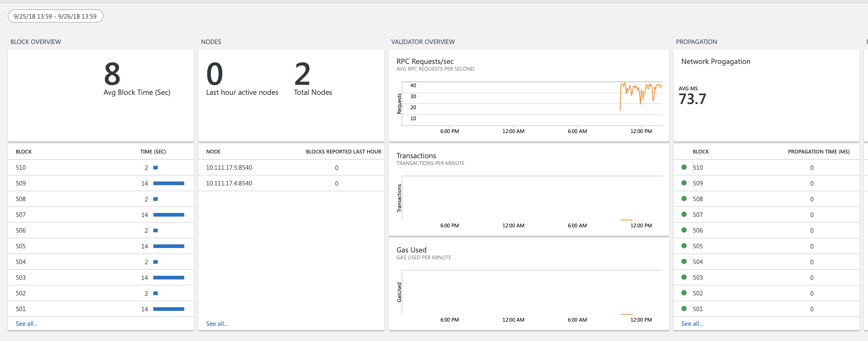This screenshot has height=341, width=868.
Task: Click blue time bar for block 502
Action: (155, 294)
